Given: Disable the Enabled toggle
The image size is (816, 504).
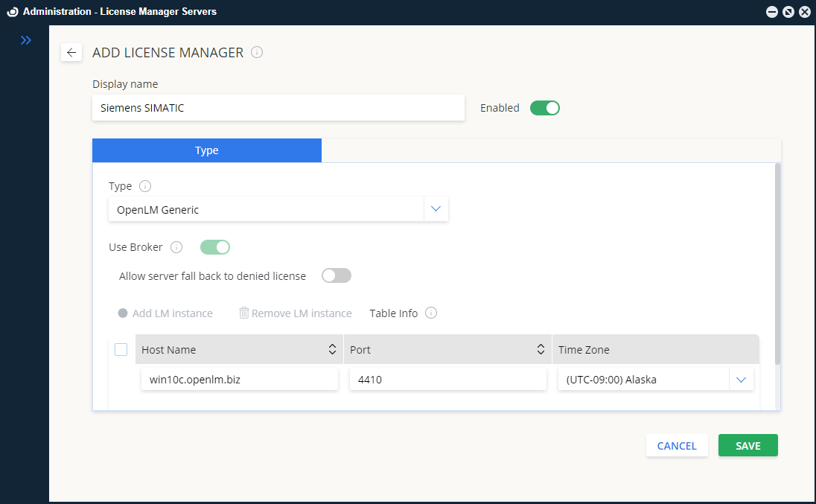Looking at the screenshot, I should (545, 107).
